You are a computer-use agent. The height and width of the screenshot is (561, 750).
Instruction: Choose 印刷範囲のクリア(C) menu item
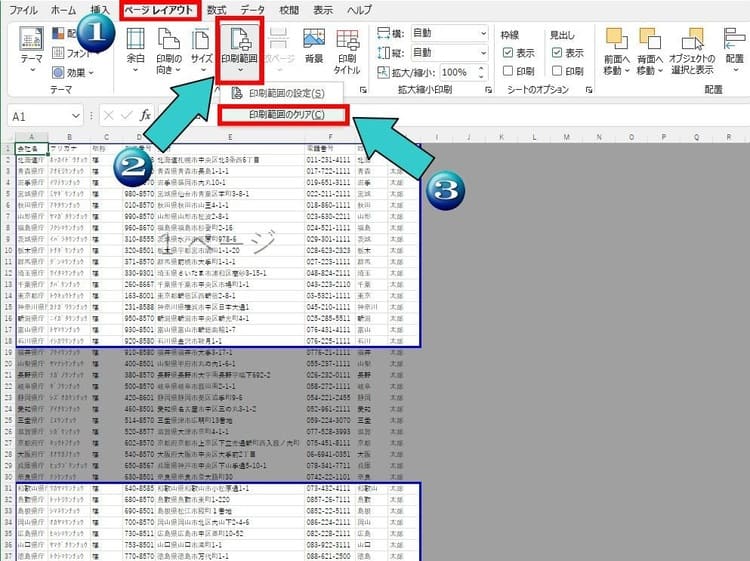286,115
